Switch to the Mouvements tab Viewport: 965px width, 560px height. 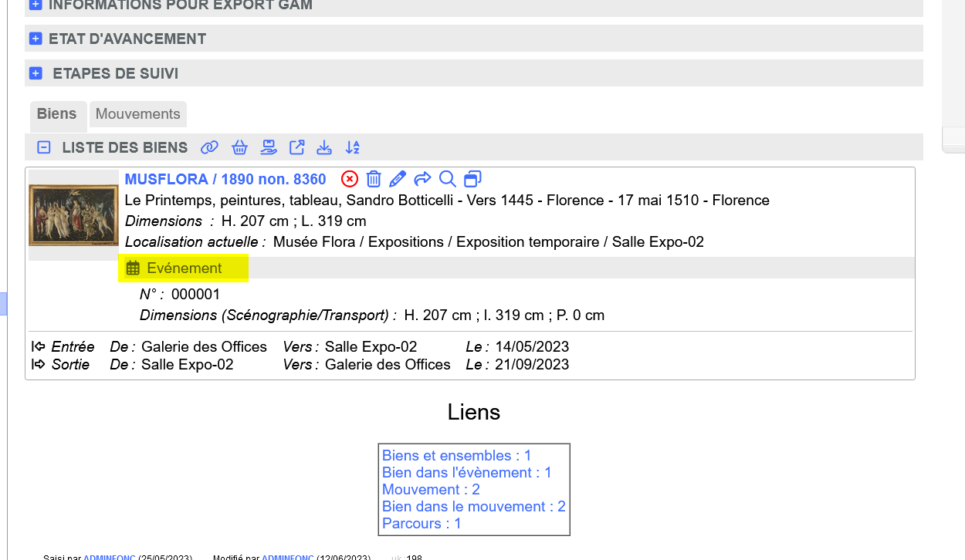(137, 114)
